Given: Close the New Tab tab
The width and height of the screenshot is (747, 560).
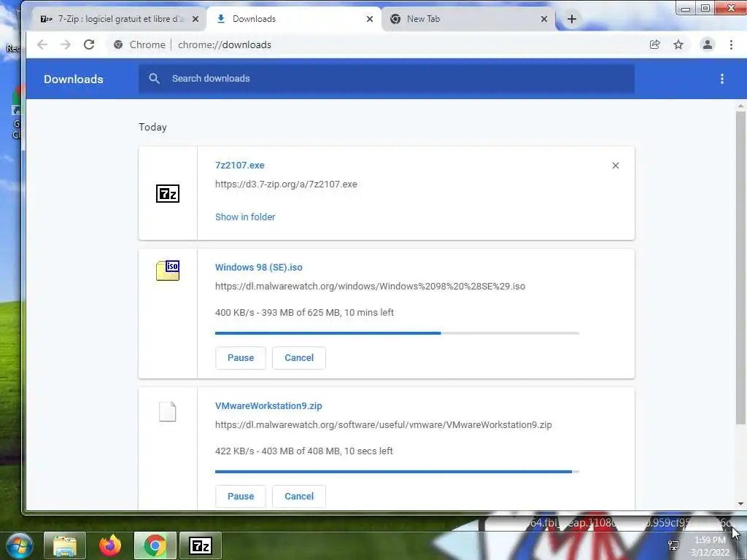Looking at the screenshot, I should (544, 19).
